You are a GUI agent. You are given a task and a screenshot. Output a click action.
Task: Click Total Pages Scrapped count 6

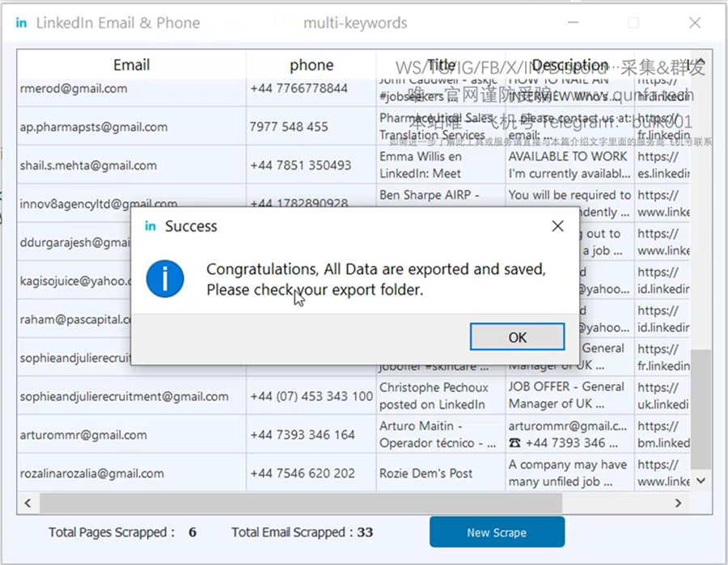click(193, 532)
